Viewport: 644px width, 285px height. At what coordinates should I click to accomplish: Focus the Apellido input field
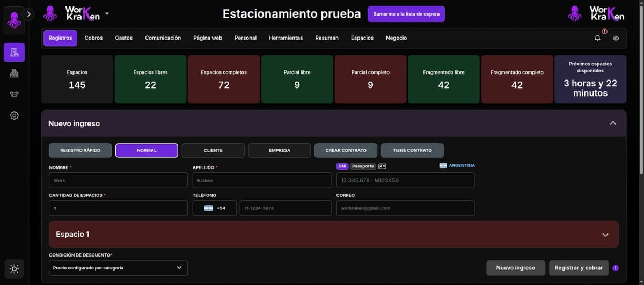tap(262, 180)
